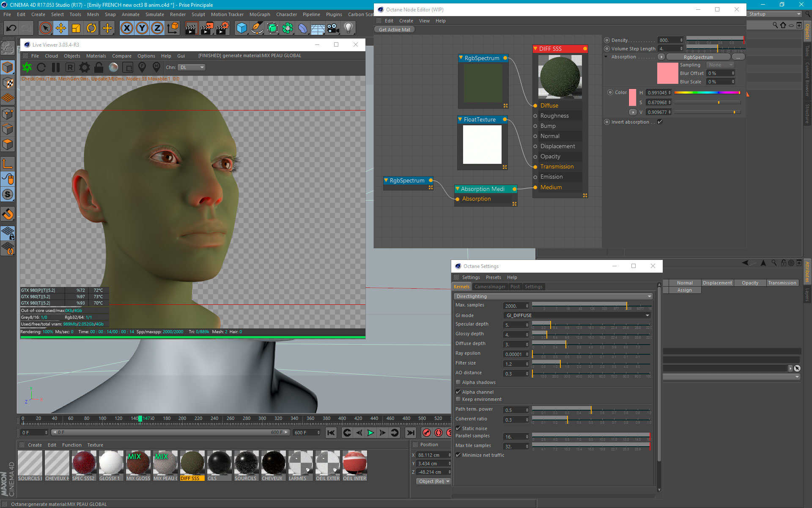Open the GI mode dropdown
The image size is (812, 508).
577,315
